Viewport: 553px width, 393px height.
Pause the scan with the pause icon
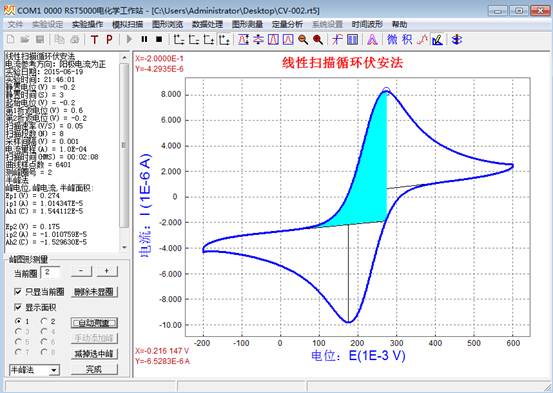coord(144,39)
